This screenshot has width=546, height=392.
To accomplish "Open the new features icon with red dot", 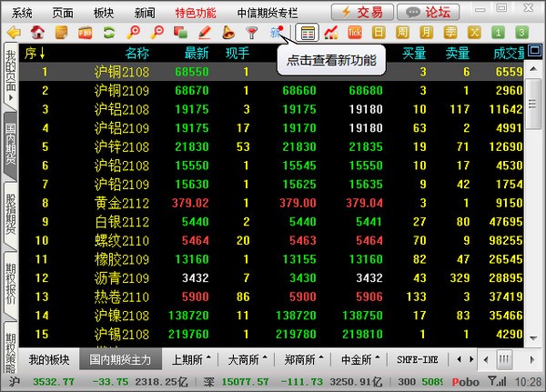I will click(277, 32).
